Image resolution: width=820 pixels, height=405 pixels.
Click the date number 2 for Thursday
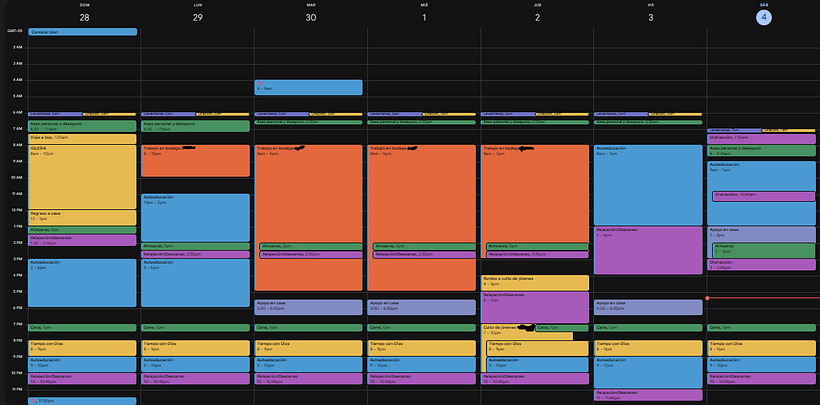pyautogui.click(x=536, y=17)
